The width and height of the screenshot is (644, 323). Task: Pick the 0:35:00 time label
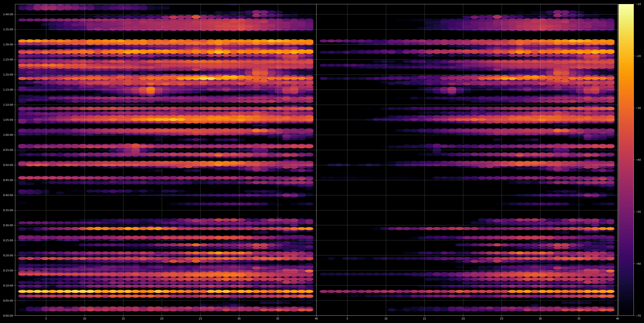8,210
